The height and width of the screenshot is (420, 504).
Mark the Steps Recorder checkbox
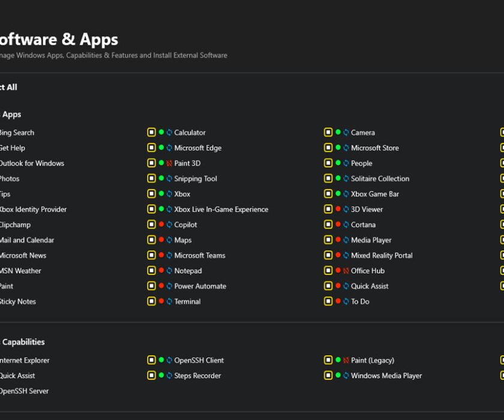(x=151, y=376)
